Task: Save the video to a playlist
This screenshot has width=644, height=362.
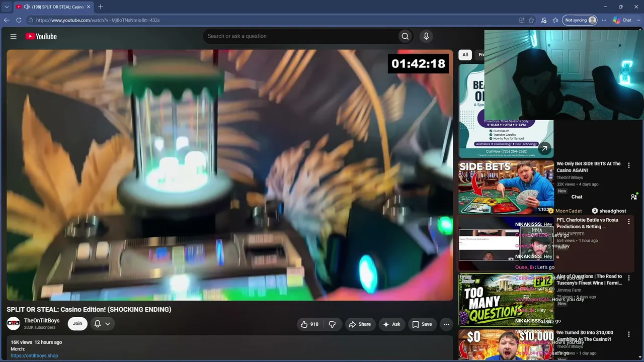Action: 422,324
